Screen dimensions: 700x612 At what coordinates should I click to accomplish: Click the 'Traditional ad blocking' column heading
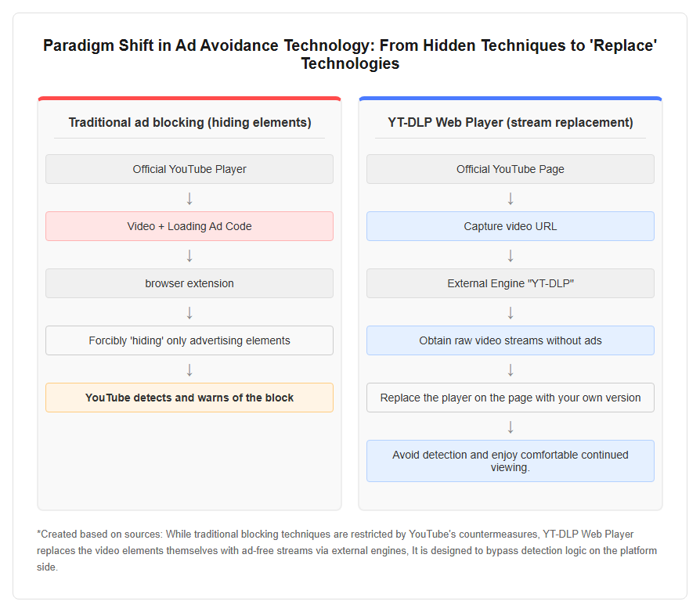coord(189,122)
